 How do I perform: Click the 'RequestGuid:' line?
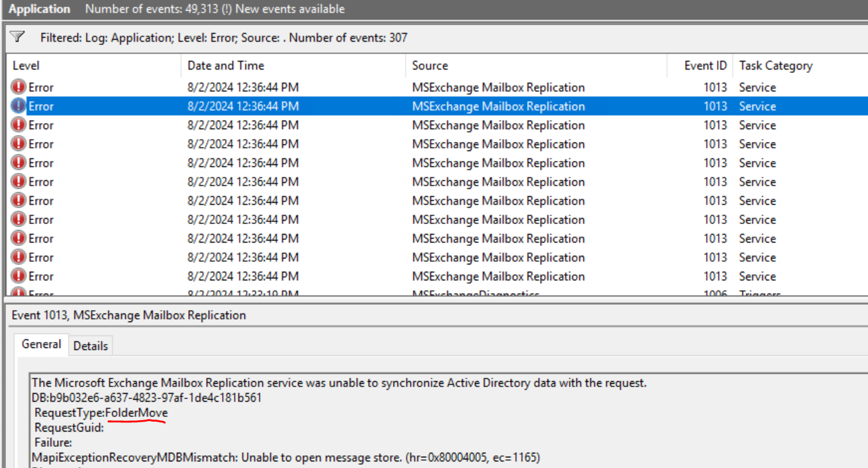[x=70, y=428]
